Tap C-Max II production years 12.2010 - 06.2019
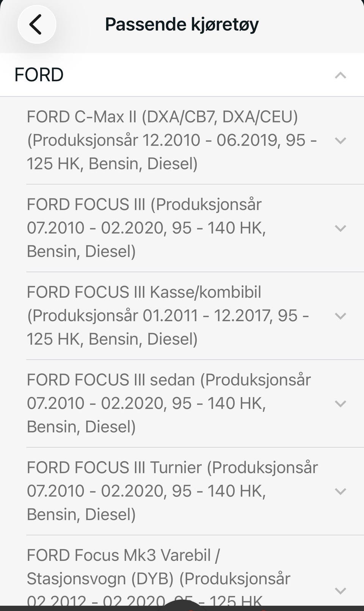364x611 pixels. [210, 140]
